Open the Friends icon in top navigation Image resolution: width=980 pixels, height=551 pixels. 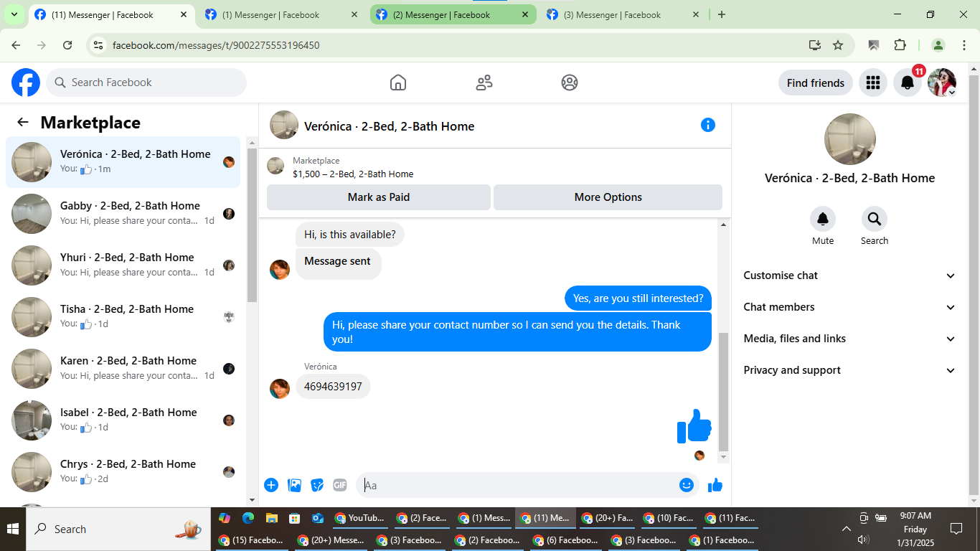484,83
